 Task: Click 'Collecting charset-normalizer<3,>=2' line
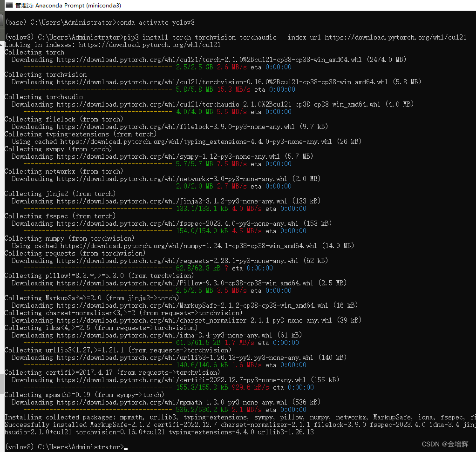coord(123,313)
